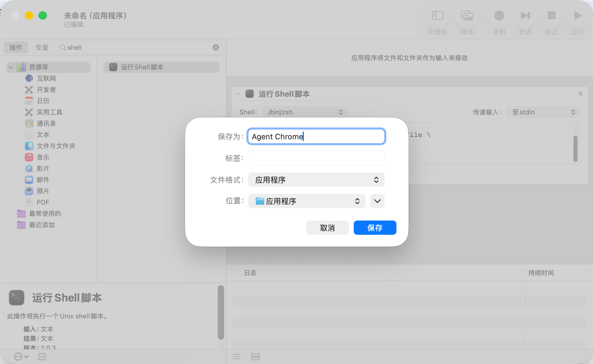Viewport: 593px width, 364px height.
Task: Open the 最近添加 smart folder
Action: click(42, 225)
